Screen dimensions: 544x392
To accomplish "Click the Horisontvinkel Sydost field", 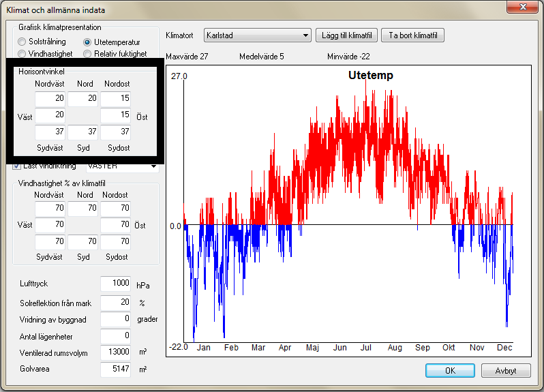I will [x=115, y=132].
